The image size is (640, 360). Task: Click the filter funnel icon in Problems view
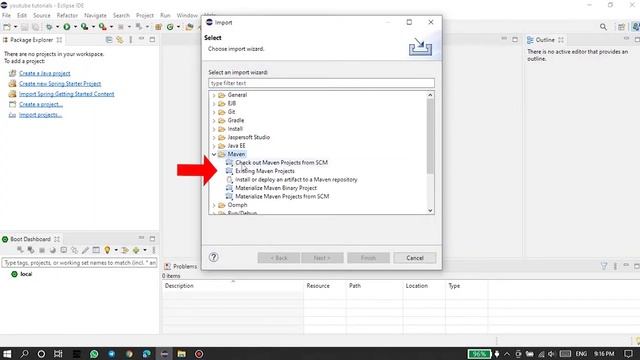(604, 266)
